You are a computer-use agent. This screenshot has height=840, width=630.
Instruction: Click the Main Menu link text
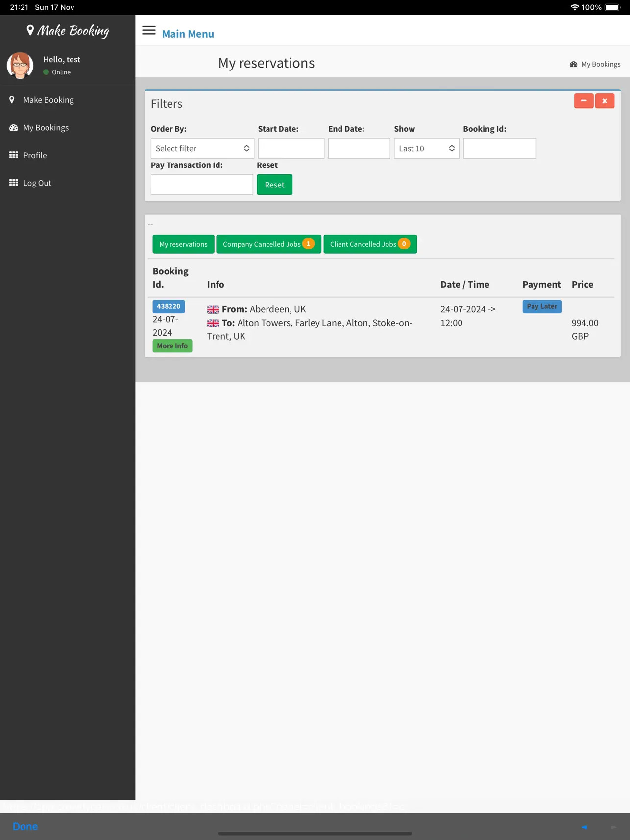(188, 34)
